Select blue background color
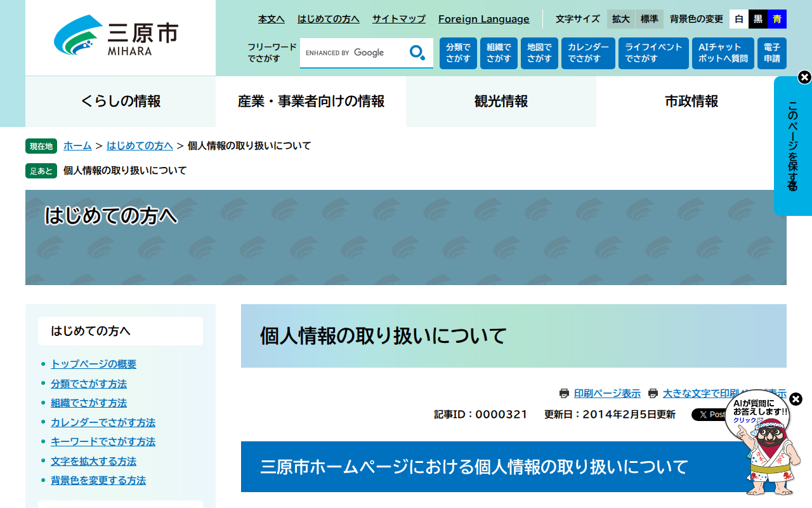This screenshot has height=508, width=812. click(777, 19)
